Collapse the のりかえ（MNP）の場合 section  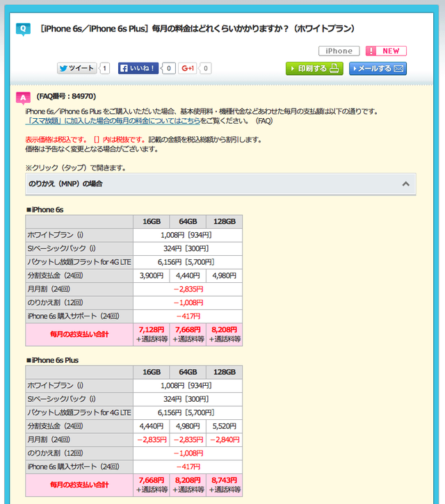click(x=220, y=184)
